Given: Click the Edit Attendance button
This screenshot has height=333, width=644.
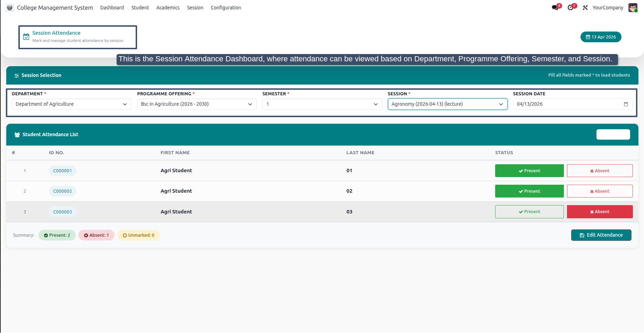Looking at the screenshot, I should (x=601, y=235).
